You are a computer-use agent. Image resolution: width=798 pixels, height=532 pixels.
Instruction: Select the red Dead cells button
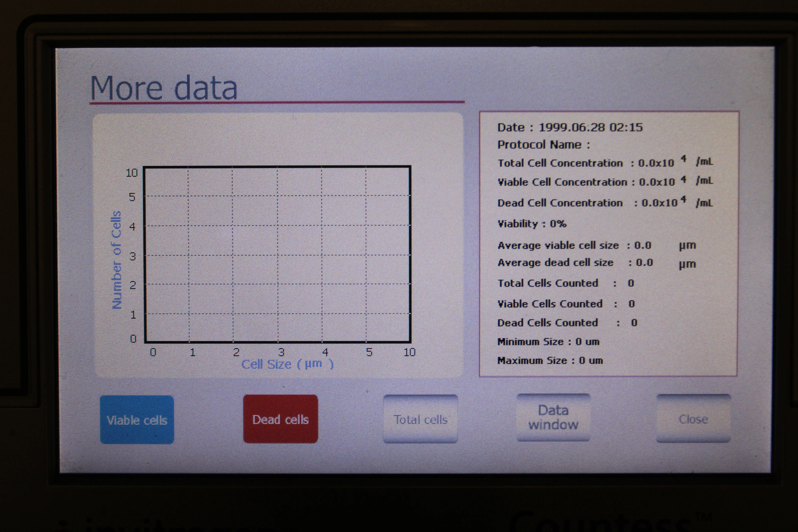(281, 419)
